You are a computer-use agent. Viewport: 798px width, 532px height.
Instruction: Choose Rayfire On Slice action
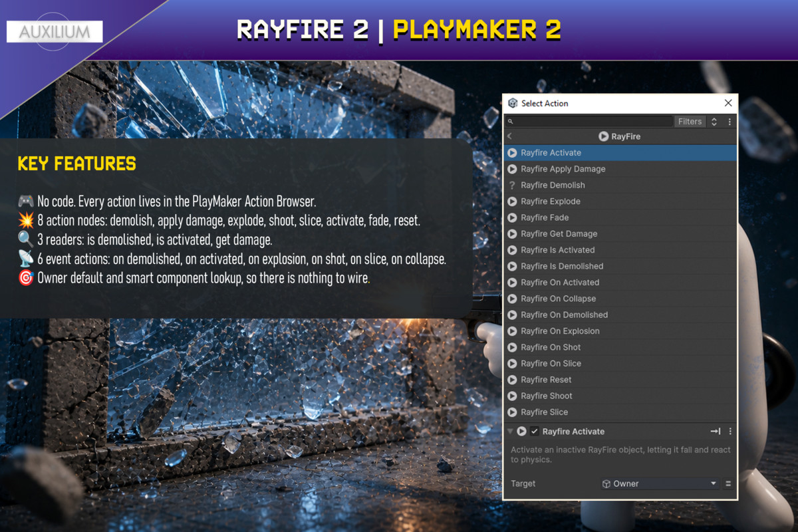(x=620, y=363)
